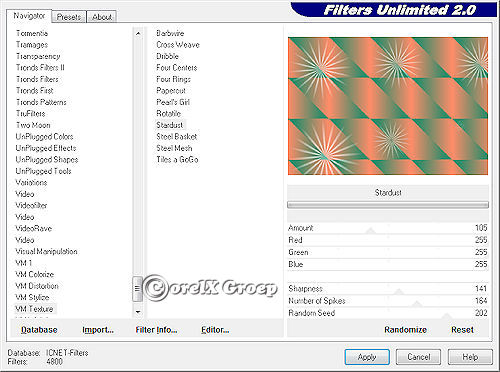The height and width of the screenshot is (372, 500).
Task: Select the Barbwire filter
Action: [170, 33]
